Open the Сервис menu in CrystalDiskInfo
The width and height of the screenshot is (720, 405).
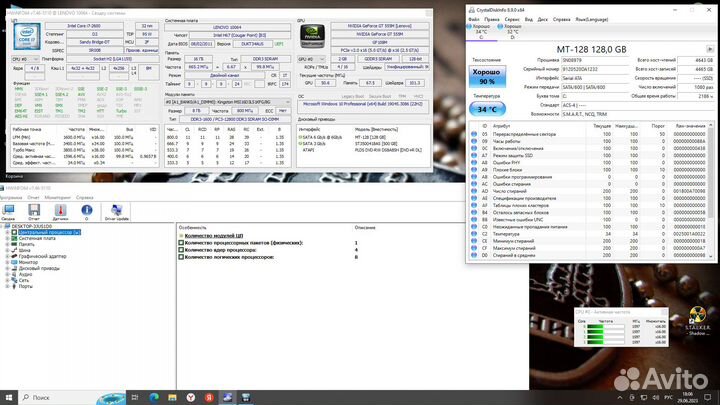[x=512, y=19]
